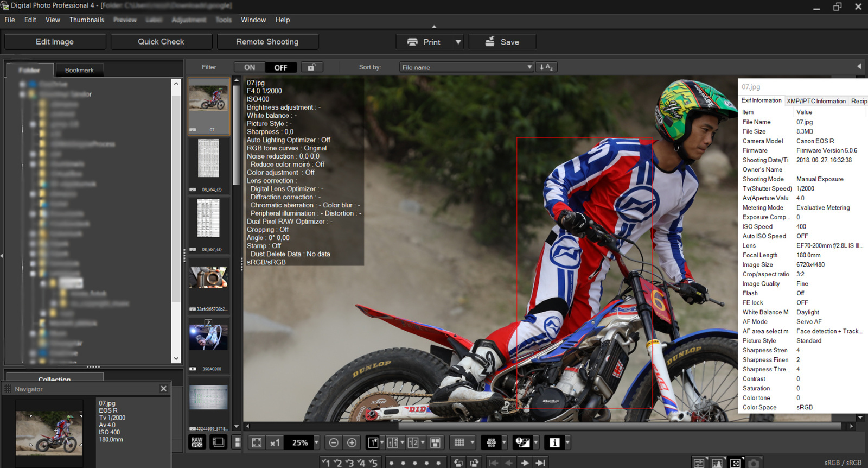Click the zoom in plus icon

pos(352,442)
